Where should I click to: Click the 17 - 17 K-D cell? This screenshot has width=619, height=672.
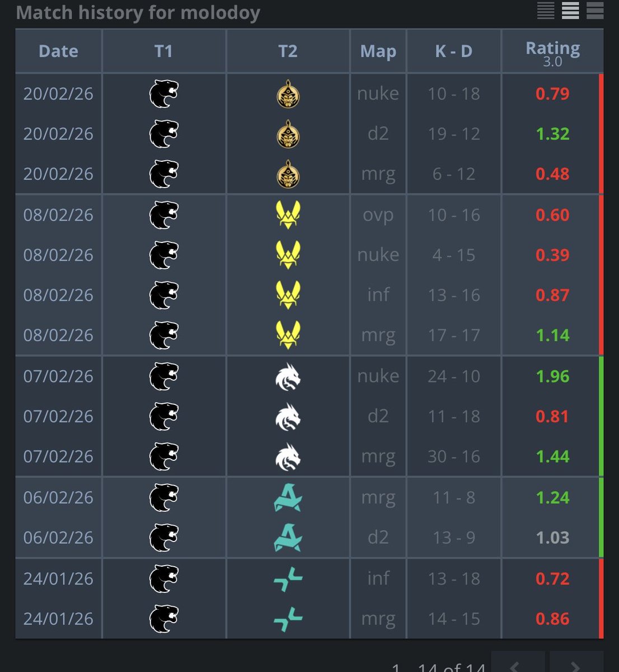tap(454, 335)
